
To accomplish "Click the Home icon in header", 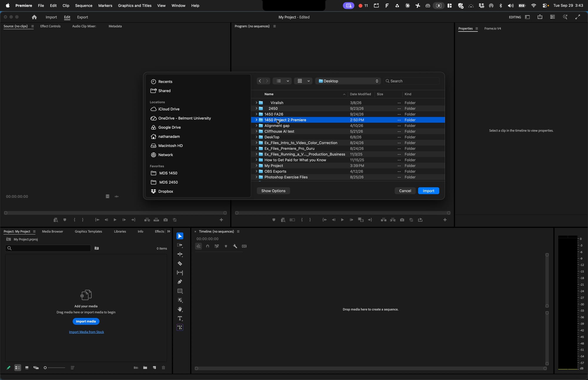I will click(34, 17).
